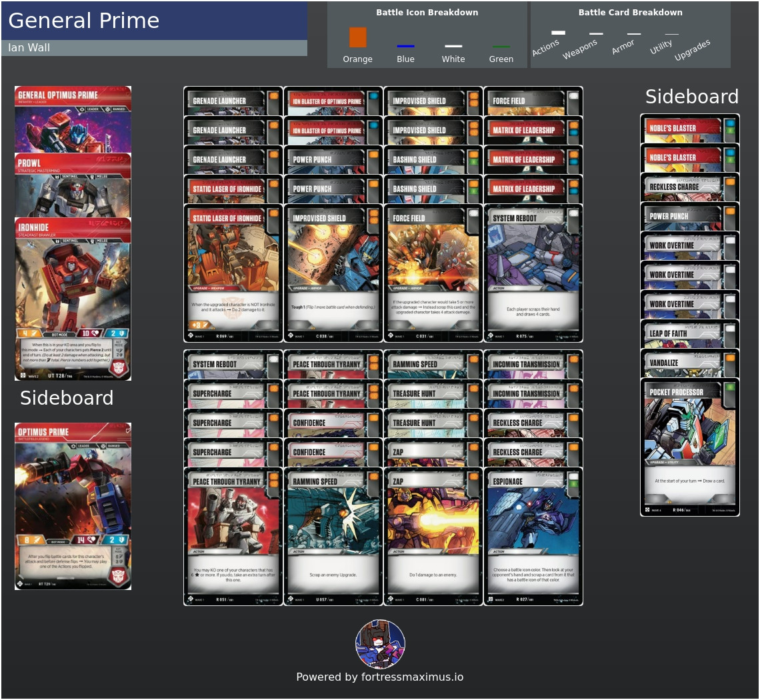
Task: Pick the Leap of Faith sideboard card
Action: tap(690, 334)
